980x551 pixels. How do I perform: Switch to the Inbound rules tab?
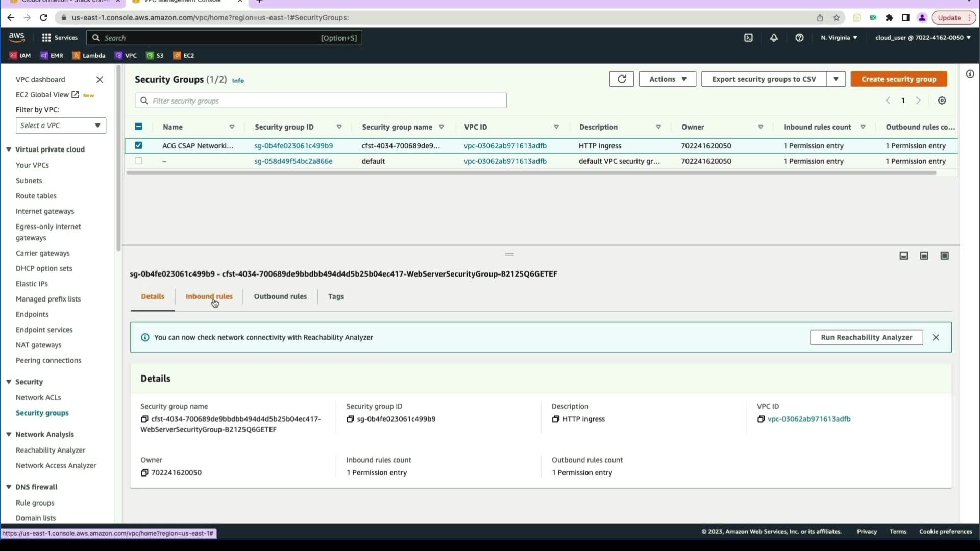coord(209,296)
